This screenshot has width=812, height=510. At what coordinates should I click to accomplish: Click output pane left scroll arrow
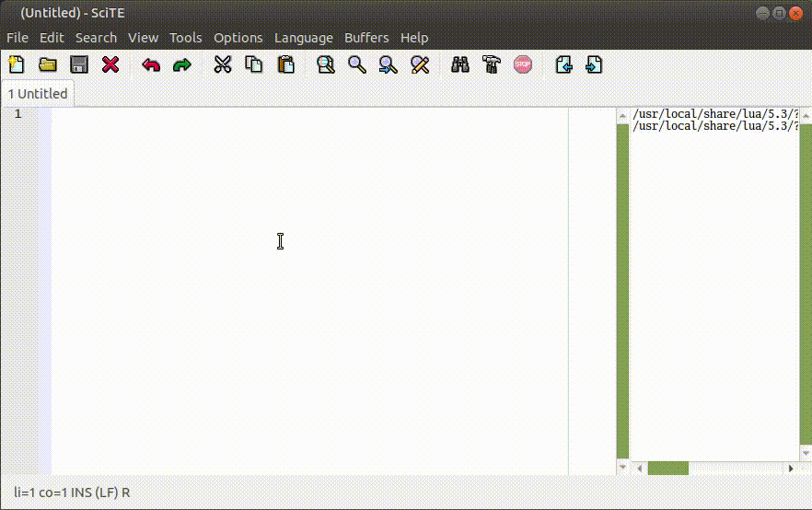point(640,468)
